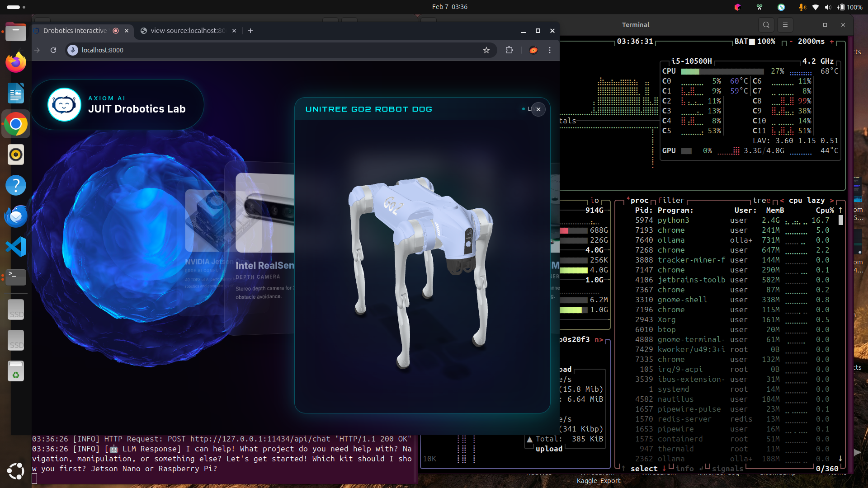Image resolution: width=868 pixels, height=488 pixels.
Task: Select the Xorg process row
Action: [732, 319]
